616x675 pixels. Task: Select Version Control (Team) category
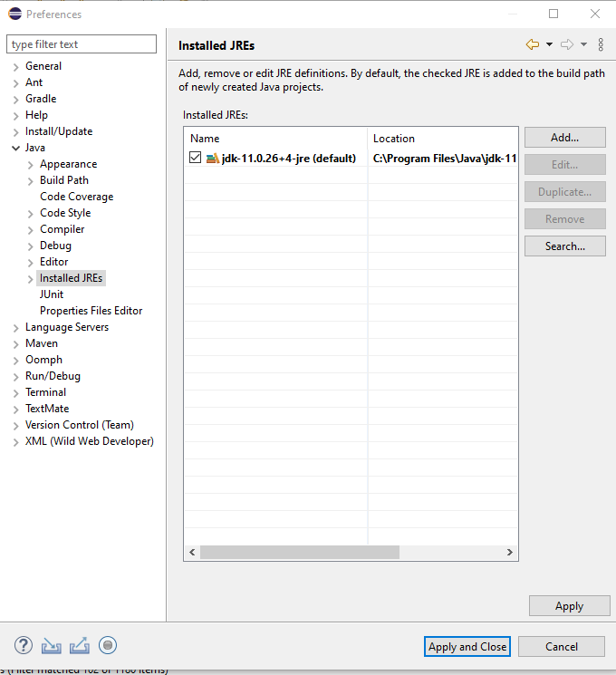pos(79,425)
